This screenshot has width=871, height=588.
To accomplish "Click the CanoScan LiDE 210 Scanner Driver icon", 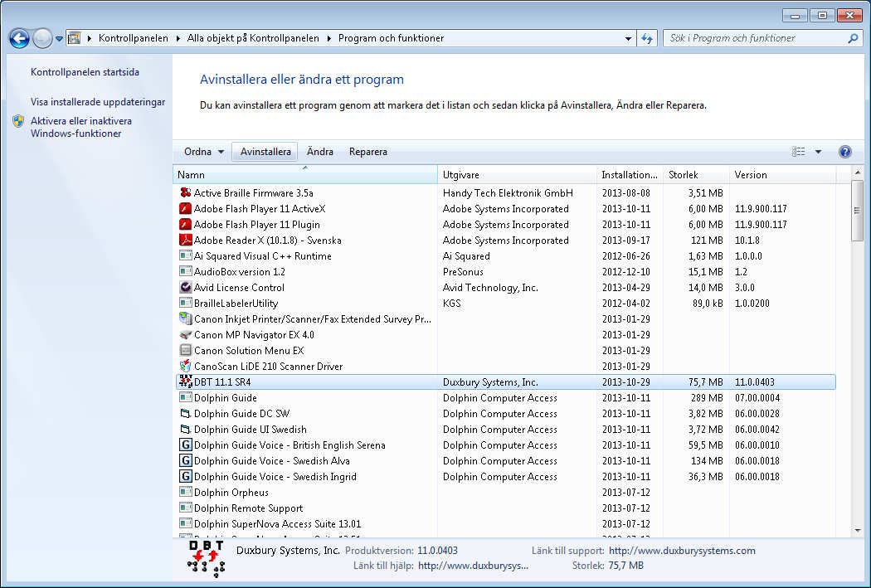I will [186, 366].
